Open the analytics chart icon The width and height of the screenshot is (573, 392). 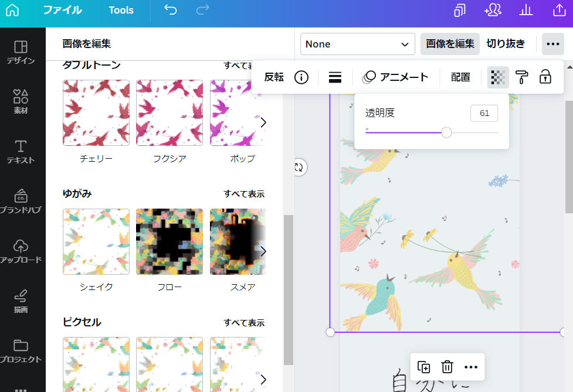526,10
